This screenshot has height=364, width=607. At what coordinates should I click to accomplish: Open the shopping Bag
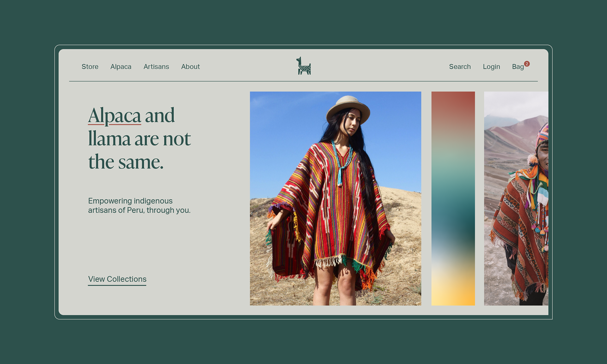point(518,67)
